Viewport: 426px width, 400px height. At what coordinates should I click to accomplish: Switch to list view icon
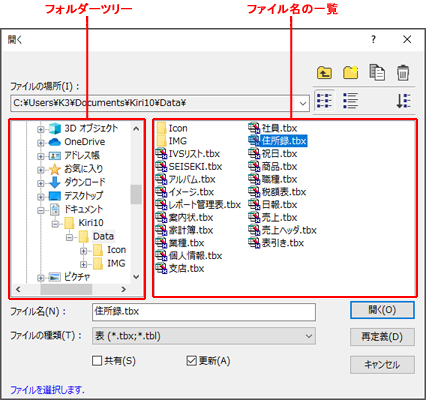pyautogui.click(x=324, y=101)
